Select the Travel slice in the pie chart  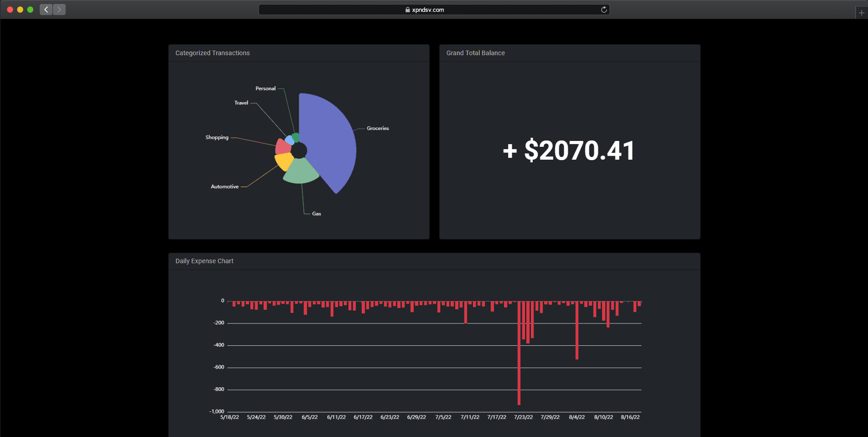coord(289,138)
